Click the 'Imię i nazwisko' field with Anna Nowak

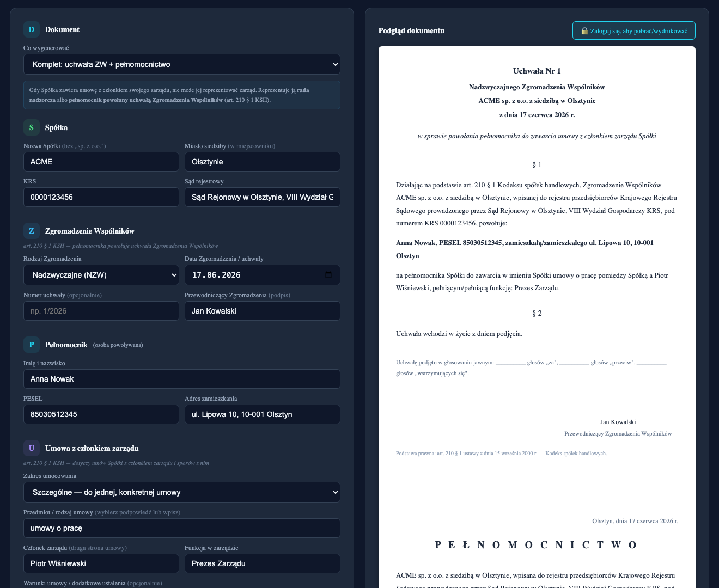coord(182,379)
